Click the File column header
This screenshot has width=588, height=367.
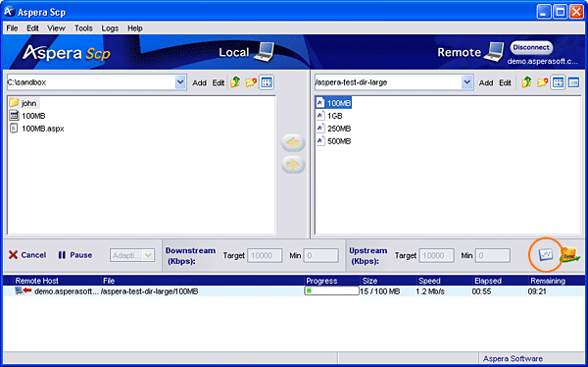tap(109, 281)
